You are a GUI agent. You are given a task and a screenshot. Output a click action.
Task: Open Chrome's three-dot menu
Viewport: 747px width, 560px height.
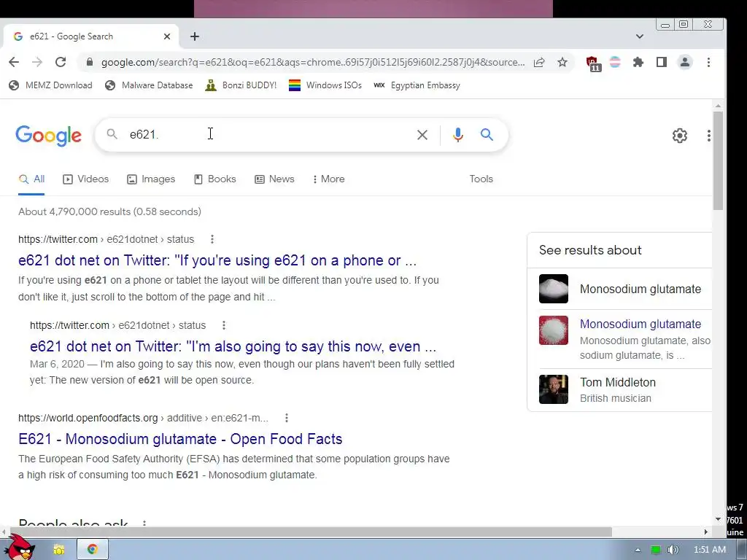click(x=708, y=62)
